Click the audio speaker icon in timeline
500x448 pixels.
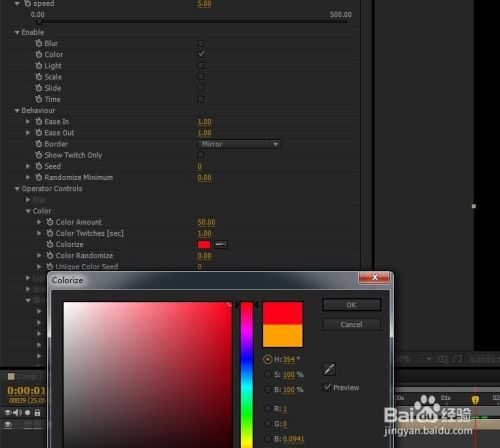17,413
